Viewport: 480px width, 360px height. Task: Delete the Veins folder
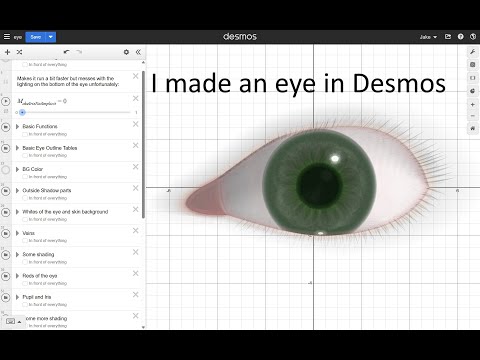[x=135, y=231]
